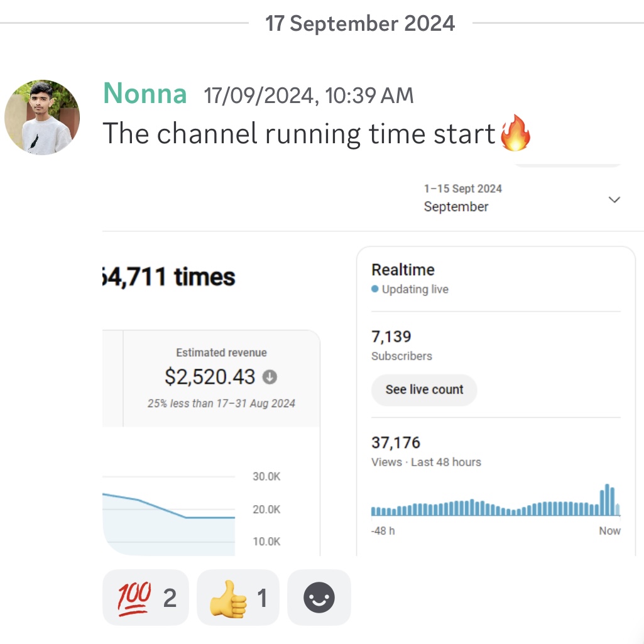Click the fire emoji in the message

(515, 133)
